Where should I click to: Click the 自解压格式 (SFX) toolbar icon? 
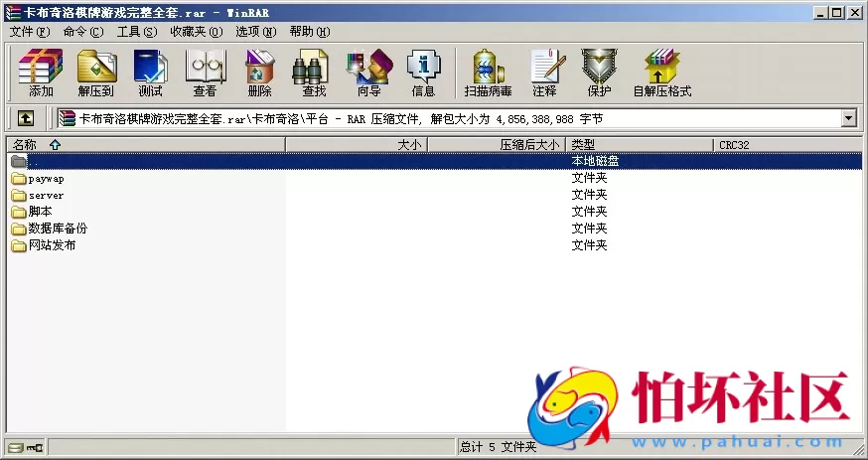point(662,73)
